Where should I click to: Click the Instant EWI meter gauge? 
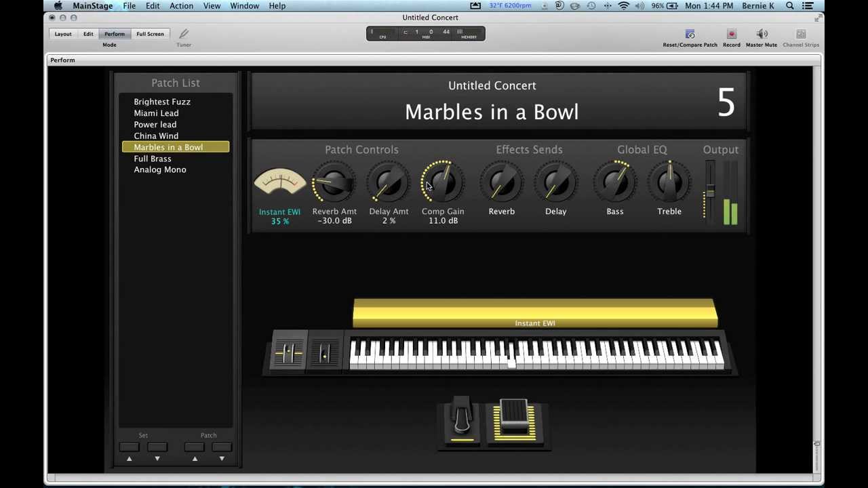(279, 183)
